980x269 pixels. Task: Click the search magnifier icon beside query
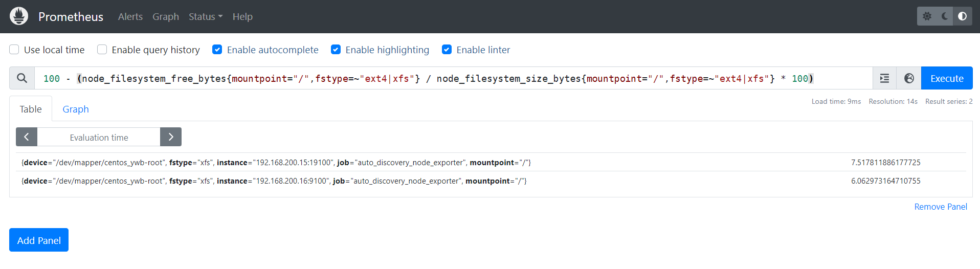point(22,78)
